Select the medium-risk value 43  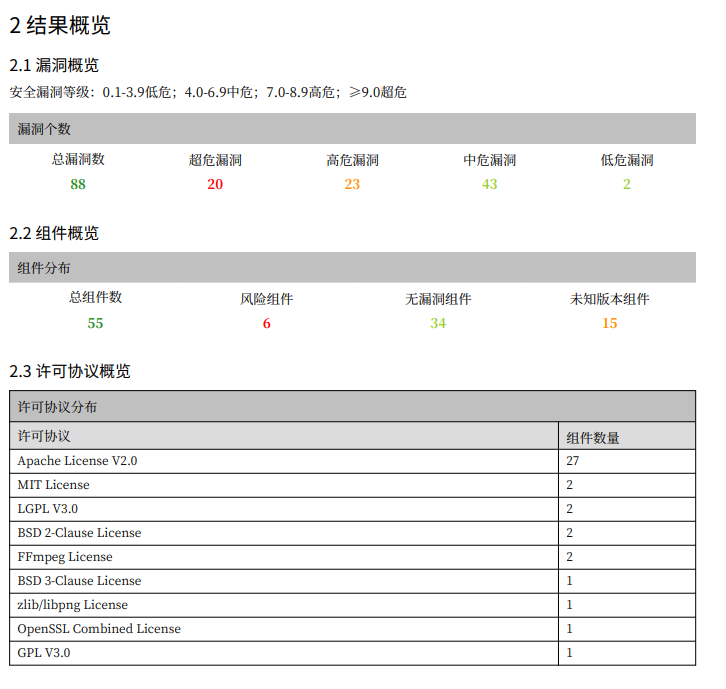point(489,184)
